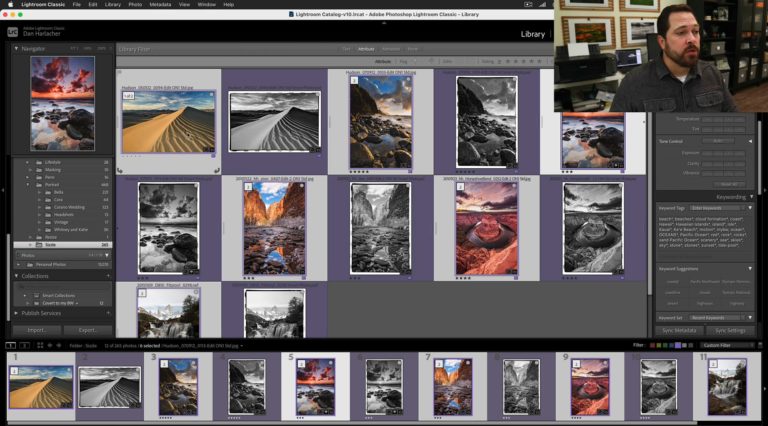The width and height of the screenshot is (768, 426).
Task: Click stack badge on color rocky coast thumbnail
Action: (x=354, y=80)
